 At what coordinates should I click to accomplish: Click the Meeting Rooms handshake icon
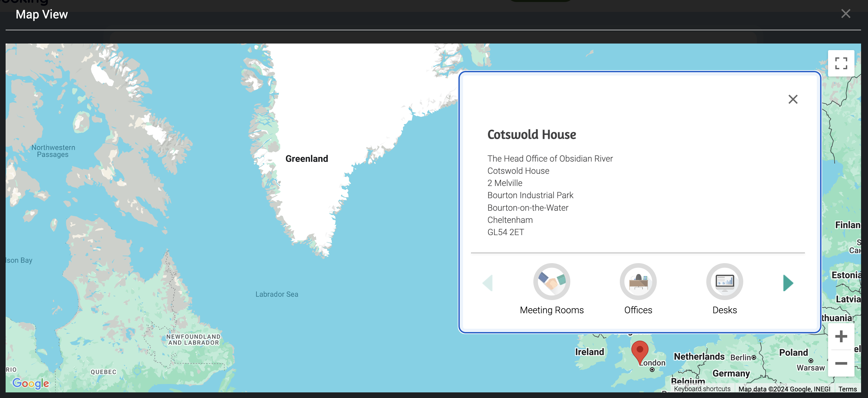tap(551, 282)
